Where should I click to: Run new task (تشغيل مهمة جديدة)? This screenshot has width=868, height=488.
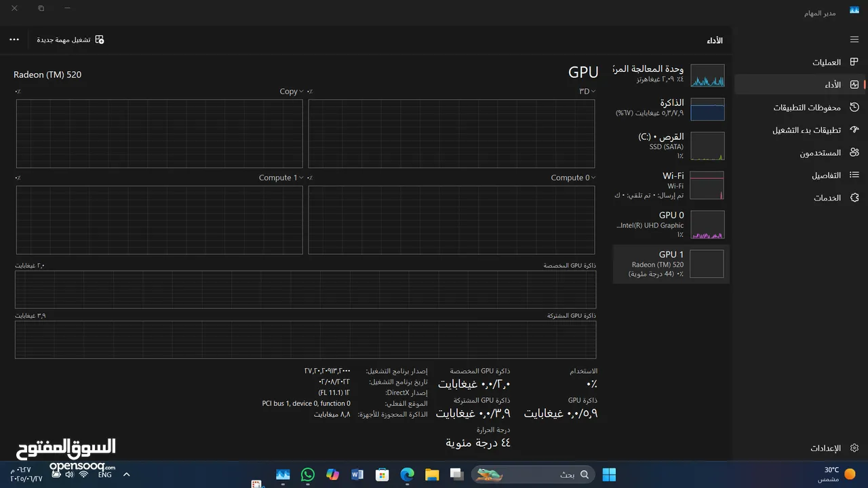click(x=71, y=39)
